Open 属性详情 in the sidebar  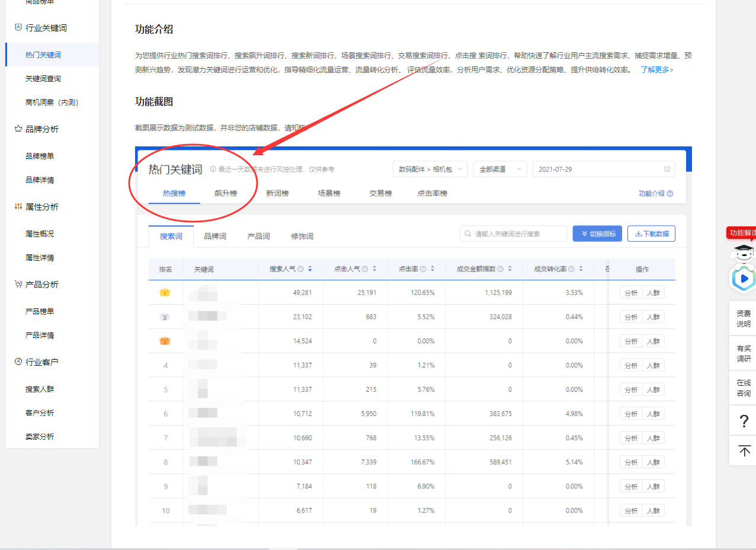pos(40,257)
